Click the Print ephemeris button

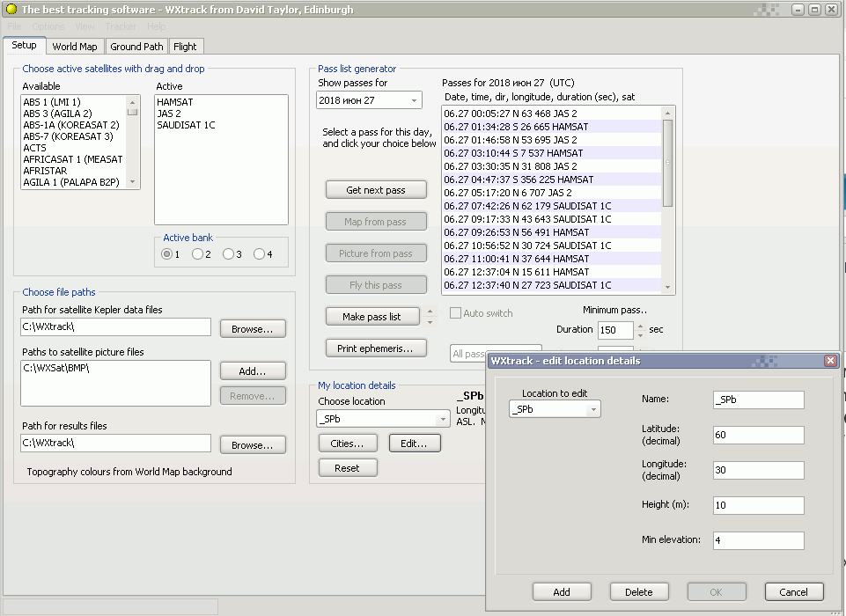click(375, 348)
